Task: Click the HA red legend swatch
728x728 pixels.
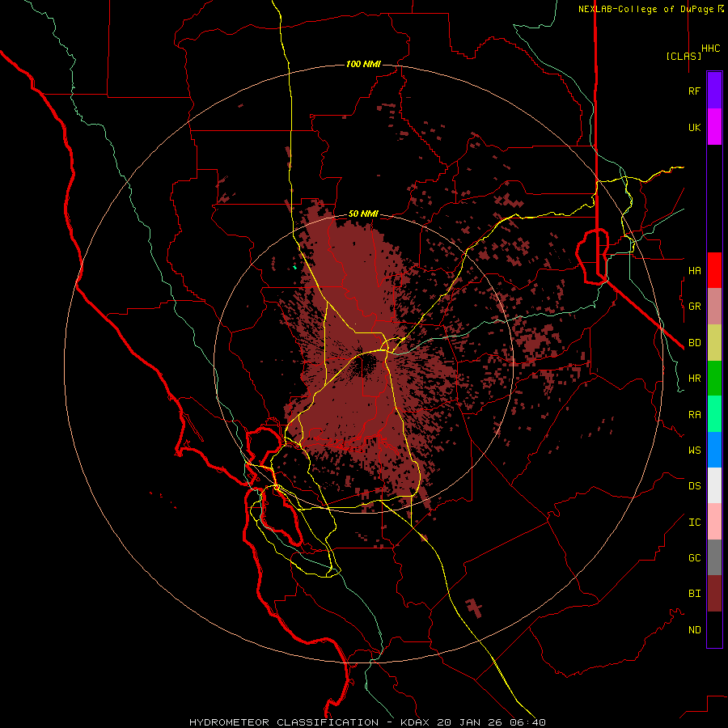Action: coord(714,270)
